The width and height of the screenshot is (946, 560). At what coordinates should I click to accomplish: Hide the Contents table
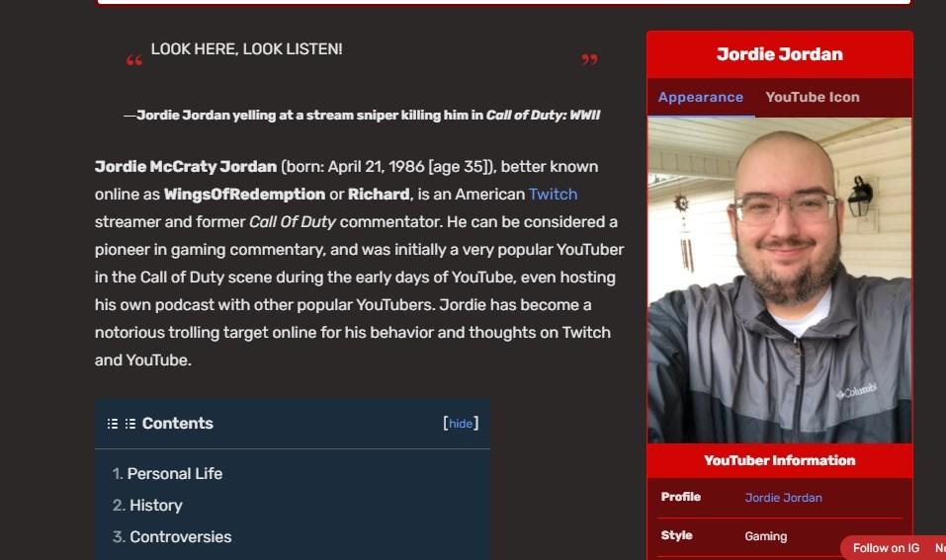[461, 424]
